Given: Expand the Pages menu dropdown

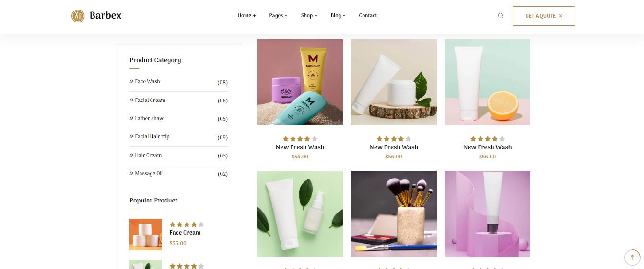Looking at the screenshot, I should click(x=278, y=16).
